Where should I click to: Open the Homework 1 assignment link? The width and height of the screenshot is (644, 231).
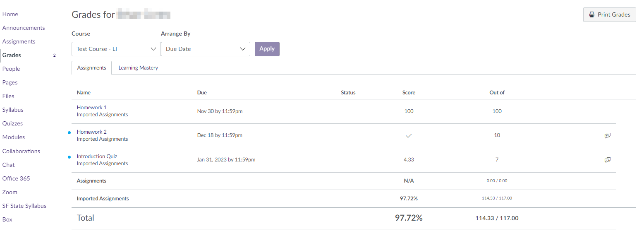[91, 107]
